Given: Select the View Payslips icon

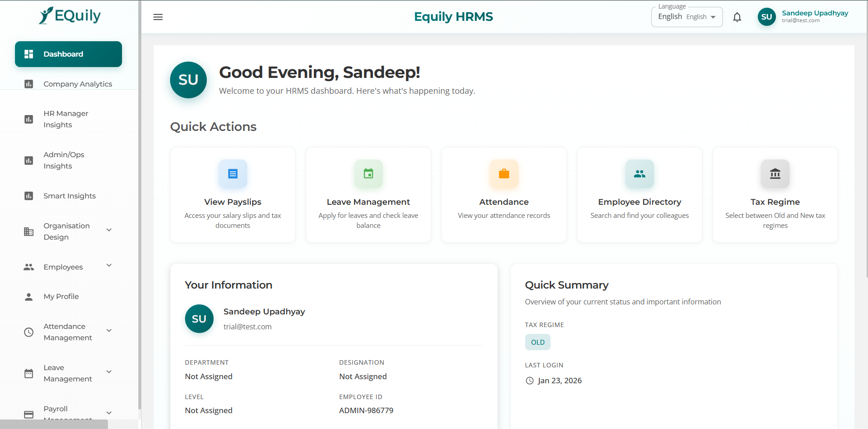Looking at the screenshot, I should (x=233, y=174).
